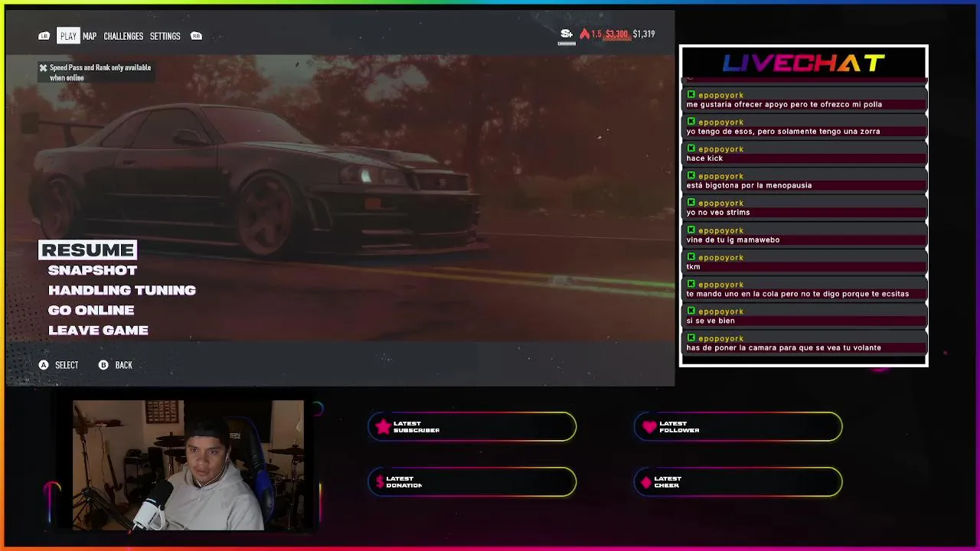Choose LEAVE GAME

point(98,330)
